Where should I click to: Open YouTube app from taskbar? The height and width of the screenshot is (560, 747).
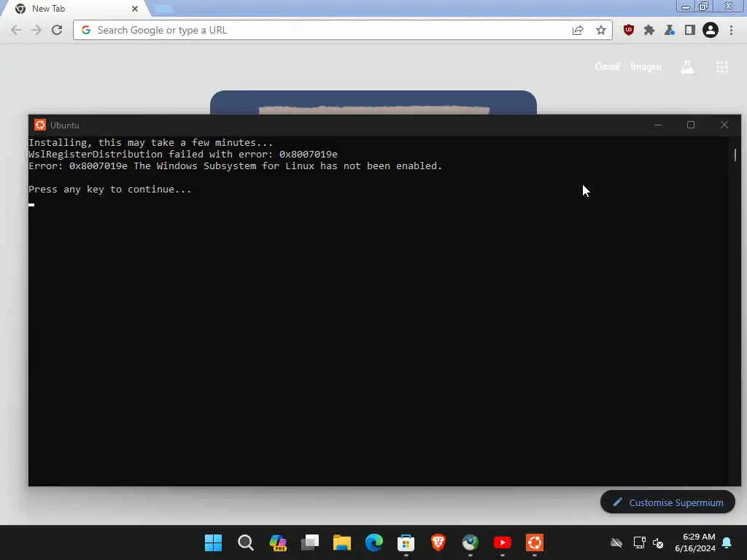pyautogui.click(x=502, y=542)
